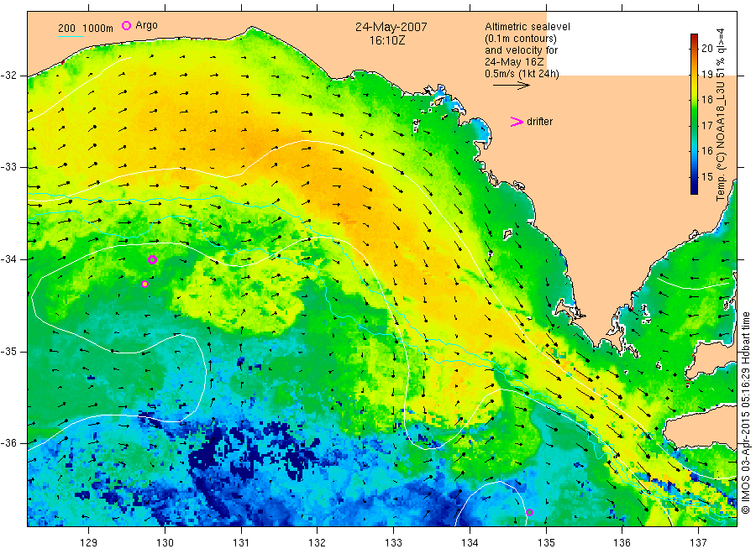Click the 'Altimetric sealevel' text
Viewport: 756px width, 554px height.
click(x=528, y=27)
